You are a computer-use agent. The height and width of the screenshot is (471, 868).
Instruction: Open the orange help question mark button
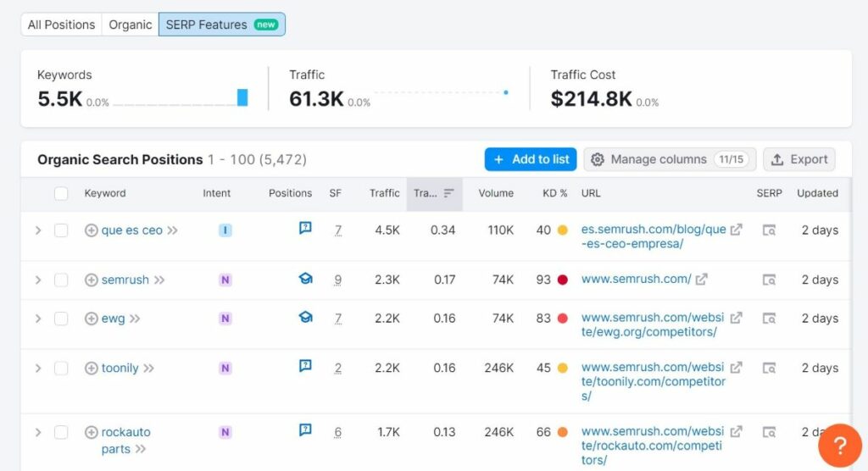840,446
